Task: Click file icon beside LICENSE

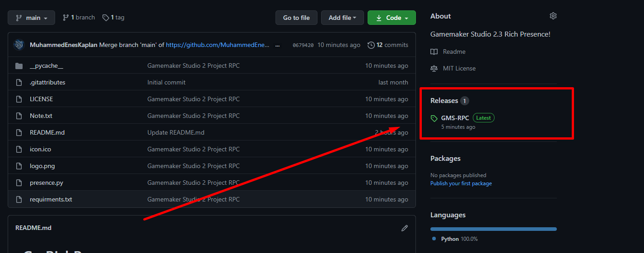Action: click(x=19, y=99)
